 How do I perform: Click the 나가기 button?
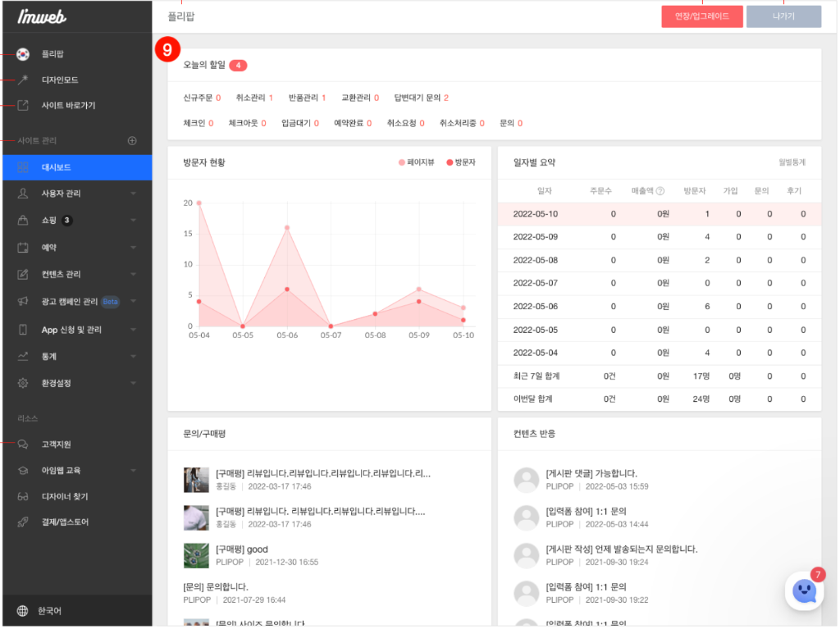[x=785, y=16]
